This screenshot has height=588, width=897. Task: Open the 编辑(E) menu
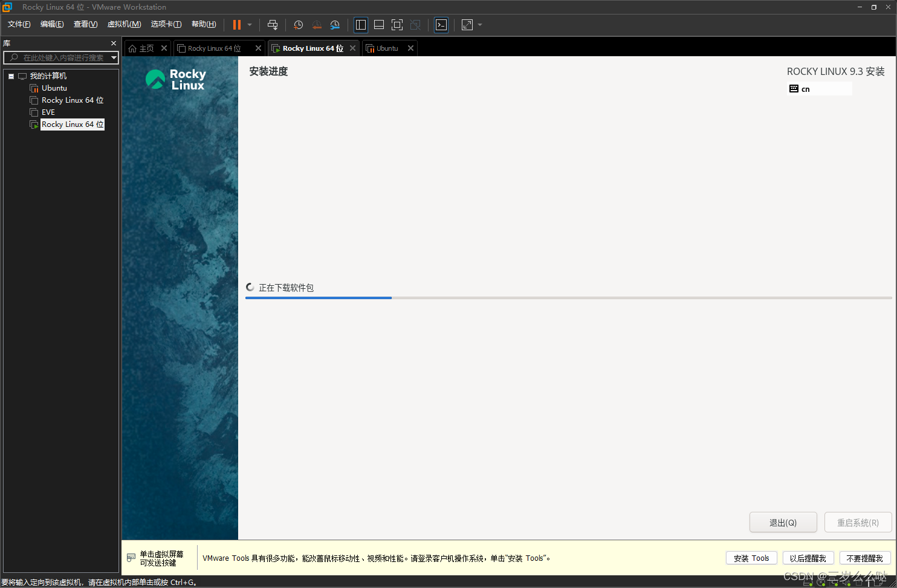coord(52,24)
